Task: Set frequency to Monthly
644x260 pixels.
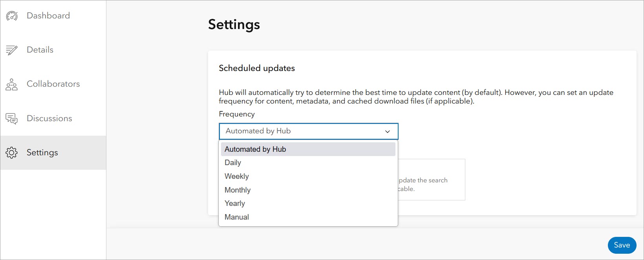Action: tap(238, 190)
